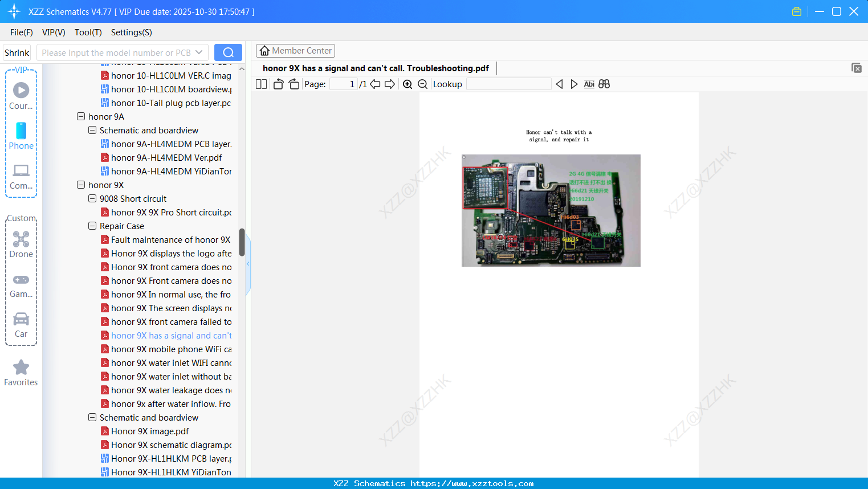The width and height of the screenshot is (868, 489).
Task: Close the PDF tab panel icon
Action: coord(857,68)
